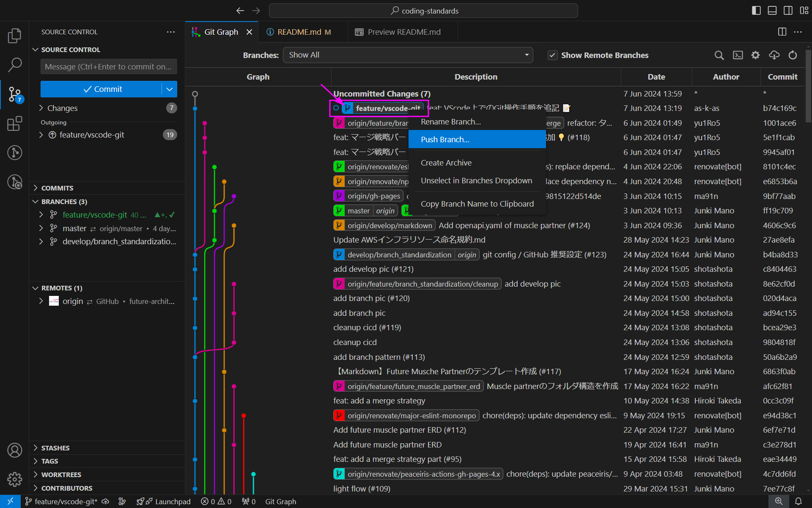This screenshot has height=508, width=812.
Task: Click Launchpad in status bar
Action: point(164,501)
